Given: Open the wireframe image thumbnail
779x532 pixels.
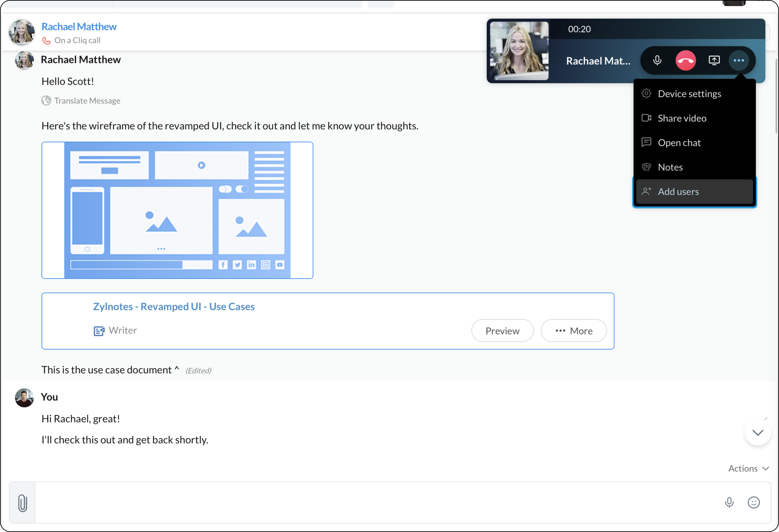Looking at the screenshot, I should 177,210.
